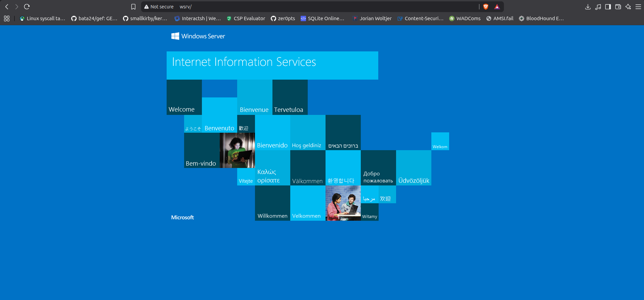Click the Willkommen tile
This screenshot has height=300, width=644.
point(272,203)
